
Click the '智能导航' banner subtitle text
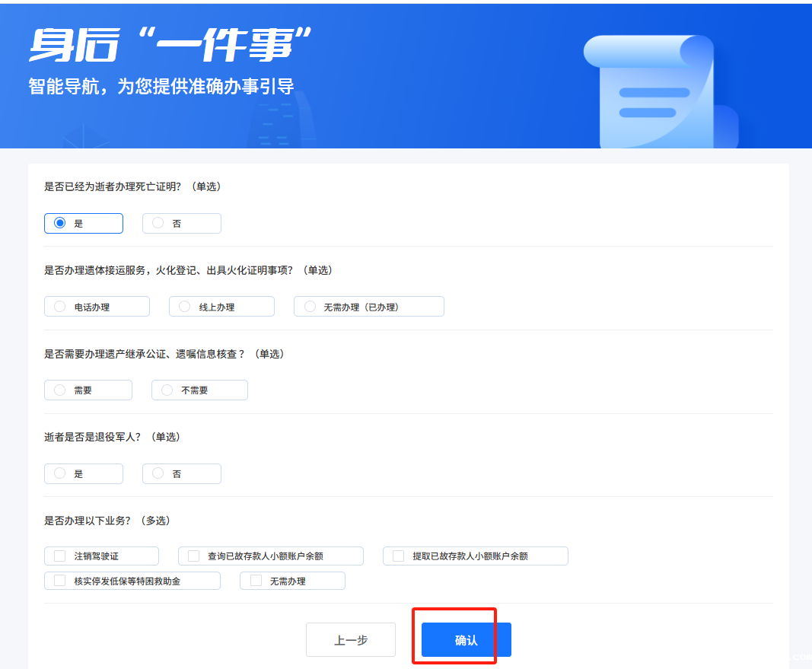[x=161, y=86]
